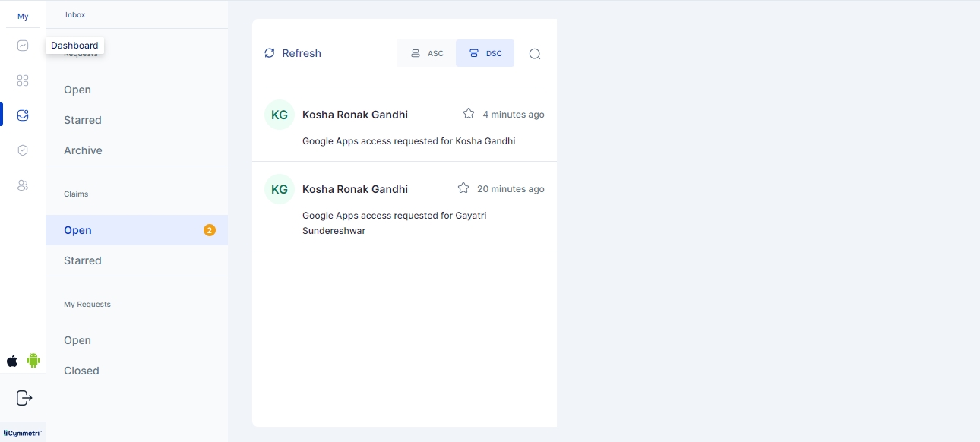
Task: Star the request from 4 minutes ago
Action: pyautogui.click(x=469, y=114)
